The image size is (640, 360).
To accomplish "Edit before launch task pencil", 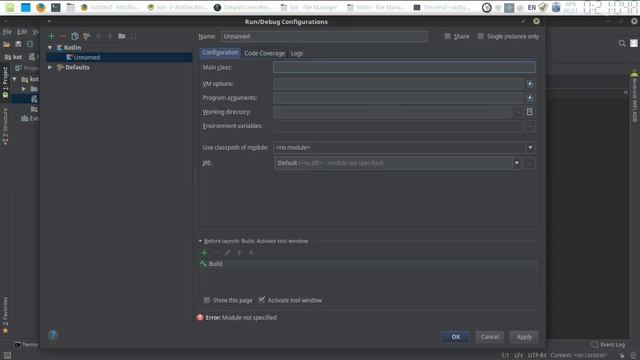I will 227,253.
